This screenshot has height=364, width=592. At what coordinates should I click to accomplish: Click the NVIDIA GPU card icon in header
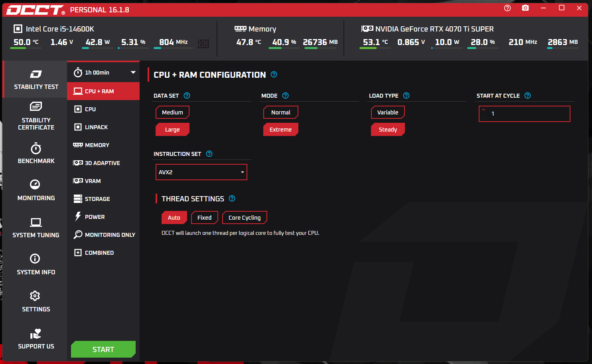point(367,29)
